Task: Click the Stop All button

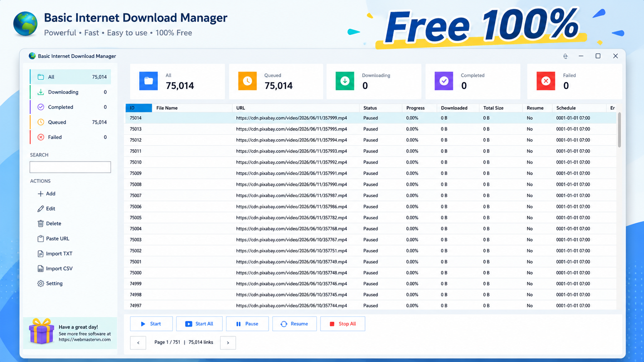Action: [343, 324]
